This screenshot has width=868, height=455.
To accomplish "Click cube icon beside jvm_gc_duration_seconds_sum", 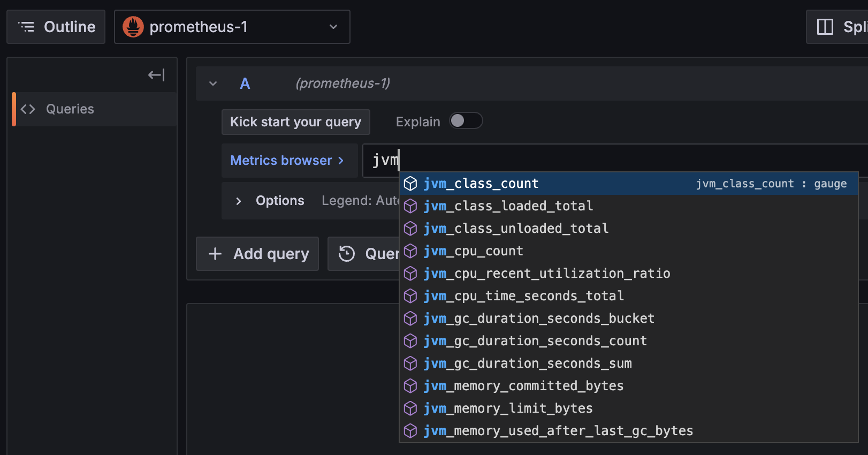I will (x=410, y=363).
